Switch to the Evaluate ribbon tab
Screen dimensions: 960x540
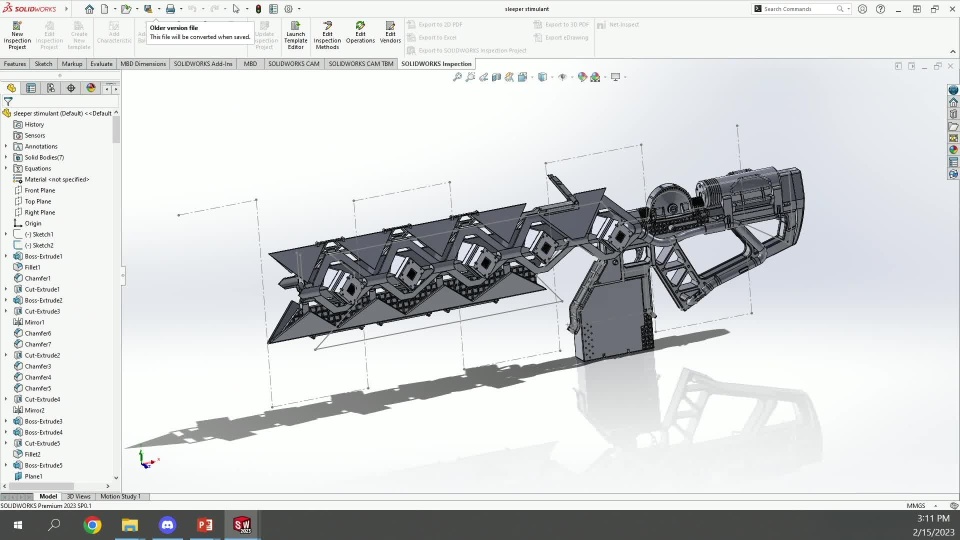[x=101, y=63]
